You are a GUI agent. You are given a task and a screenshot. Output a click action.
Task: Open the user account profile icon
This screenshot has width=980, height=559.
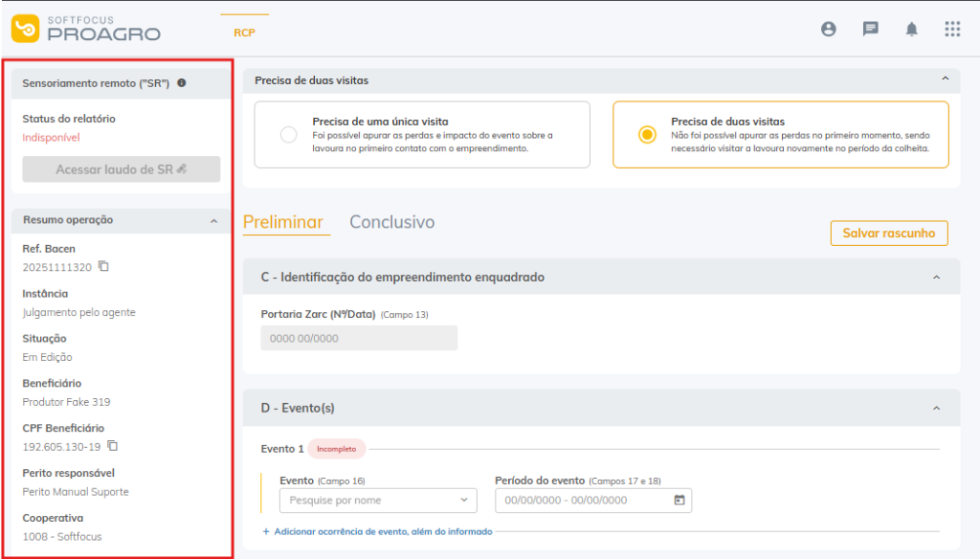click(x=829, y=29)
